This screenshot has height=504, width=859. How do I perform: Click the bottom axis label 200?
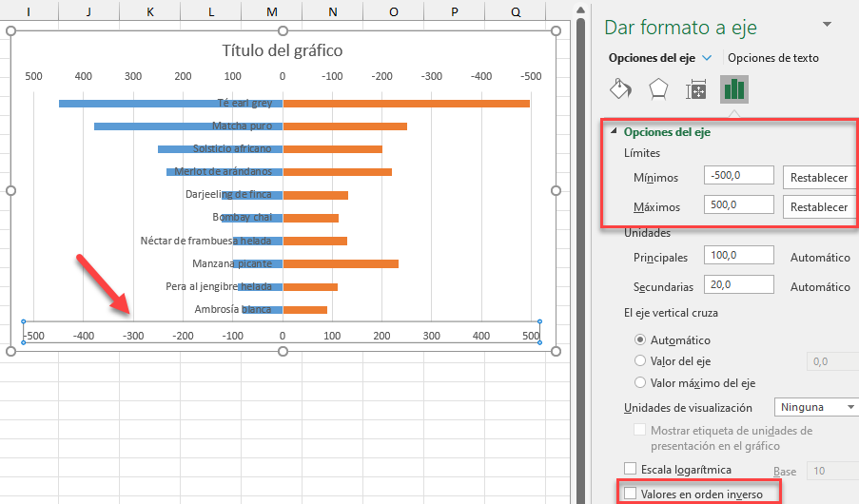(381, 336)
